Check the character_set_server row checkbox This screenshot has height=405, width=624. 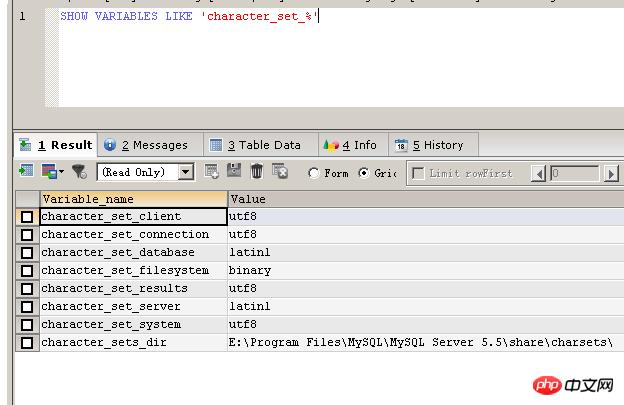tap(27, 307)
